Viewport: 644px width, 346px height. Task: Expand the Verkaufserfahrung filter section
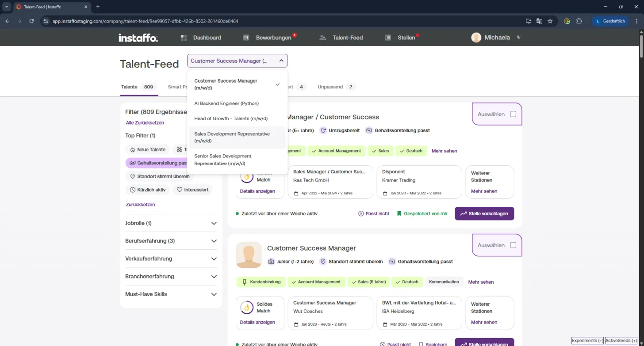pyautogui.click(x=171, y=259)
